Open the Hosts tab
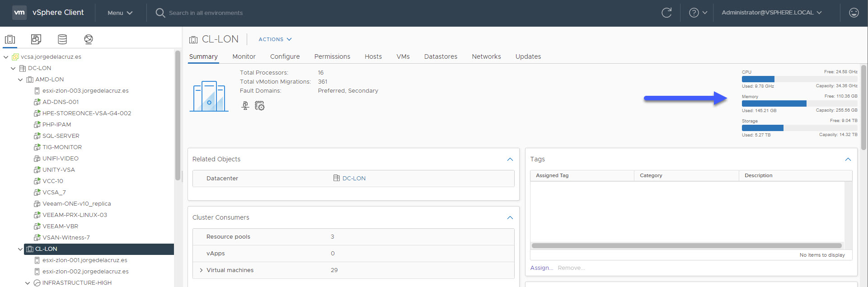 [x=373, y=56]
